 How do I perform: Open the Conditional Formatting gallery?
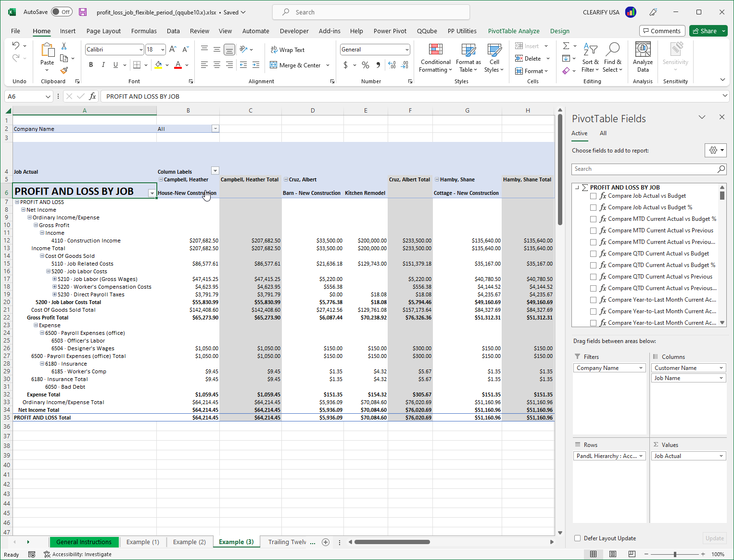435,58
